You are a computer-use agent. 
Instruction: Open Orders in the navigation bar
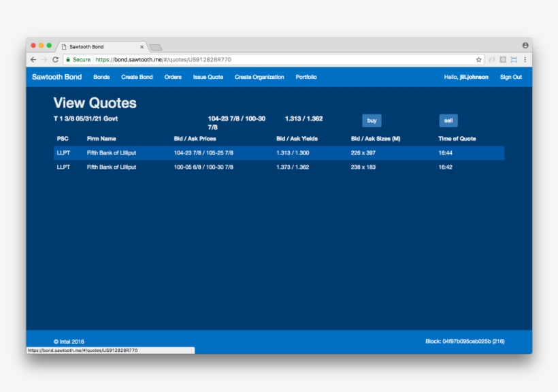173,77
